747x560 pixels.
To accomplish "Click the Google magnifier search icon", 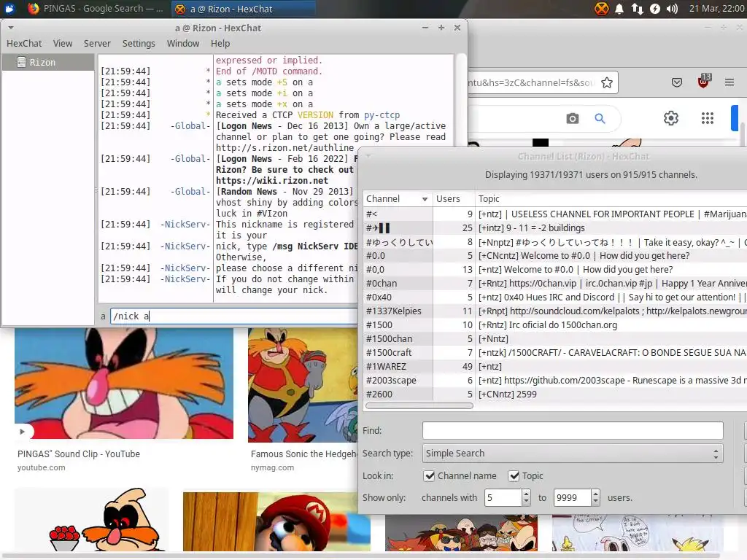I will coord(600,118).
